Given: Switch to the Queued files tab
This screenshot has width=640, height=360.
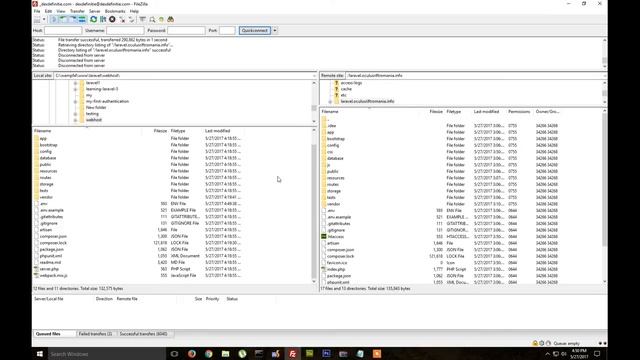Looking at the screenshot, I should [48, 334].
